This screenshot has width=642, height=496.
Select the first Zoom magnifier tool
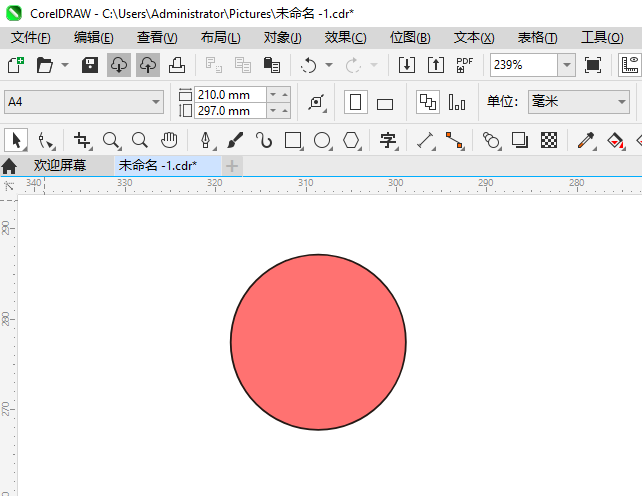[111, 140]
